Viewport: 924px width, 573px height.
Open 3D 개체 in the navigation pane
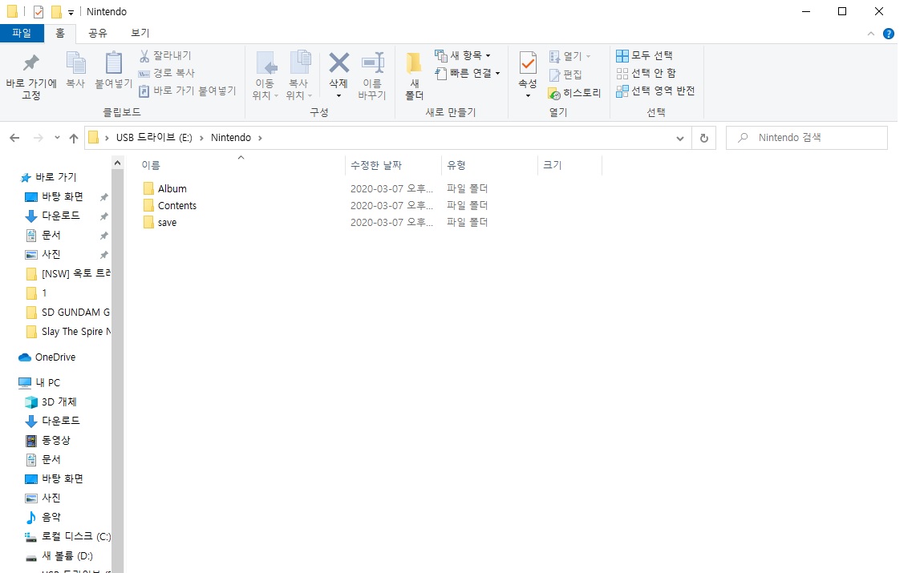[51, 402]
